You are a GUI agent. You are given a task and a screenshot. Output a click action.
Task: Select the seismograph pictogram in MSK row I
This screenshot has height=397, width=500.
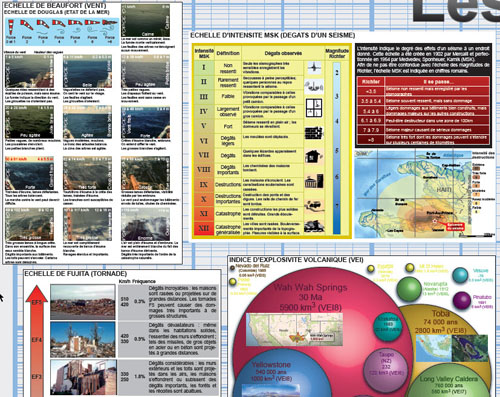pyautogui.click(x=314, y=68)
